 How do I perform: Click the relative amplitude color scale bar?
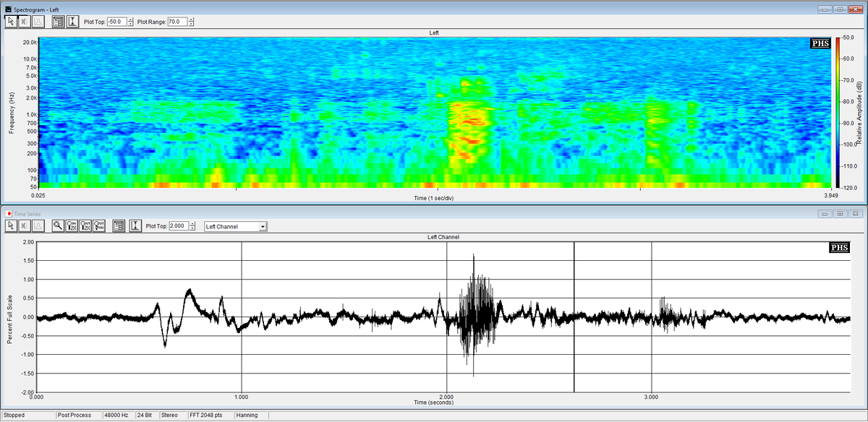point(836,112)
